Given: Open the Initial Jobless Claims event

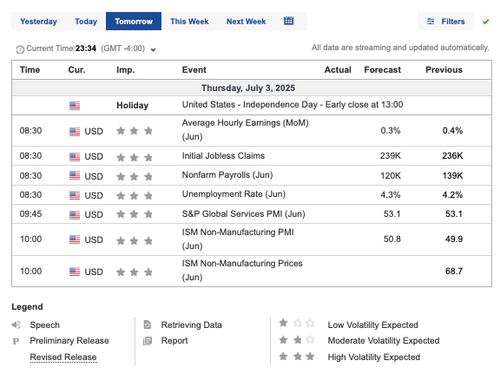Looking at the screenshot, I should pos(223,156).
